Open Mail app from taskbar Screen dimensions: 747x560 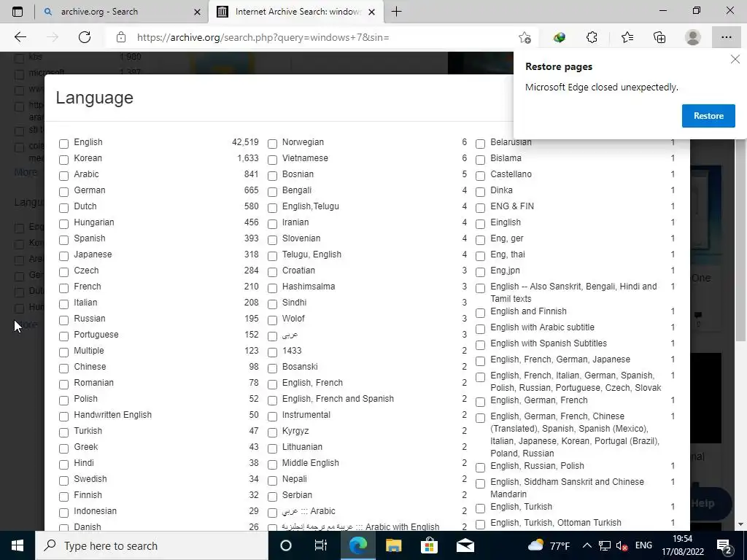click(x=465, y=545)
